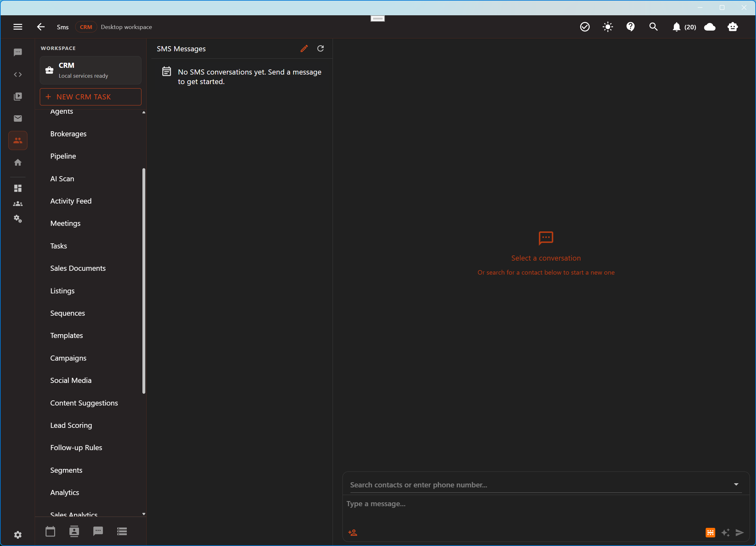Open the calendar icon in bottom bar
756x546 pixels.
click(x=50, y=531)
